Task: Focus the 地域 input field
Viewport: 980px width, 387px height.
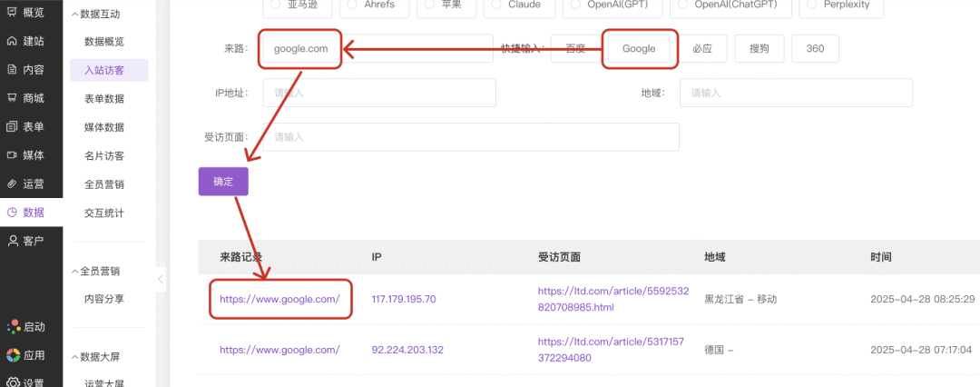Action: [x=797, y=93]
